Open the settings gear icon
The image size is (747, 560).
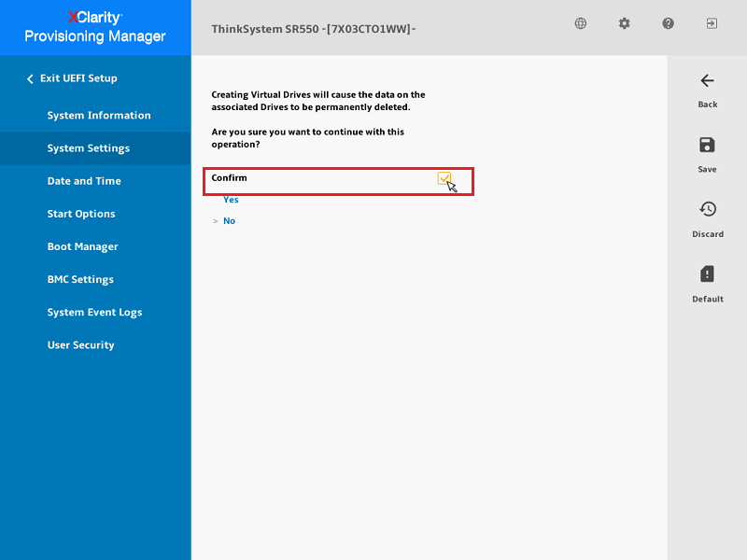click(625, 23)
